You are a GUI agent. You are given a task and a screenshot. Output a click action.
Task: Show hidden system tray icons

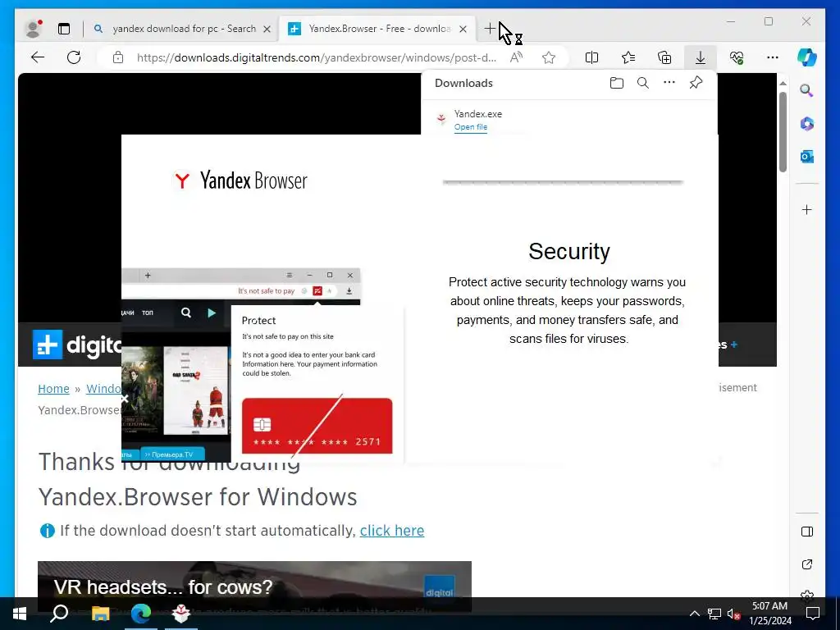(x=694, y=614)
